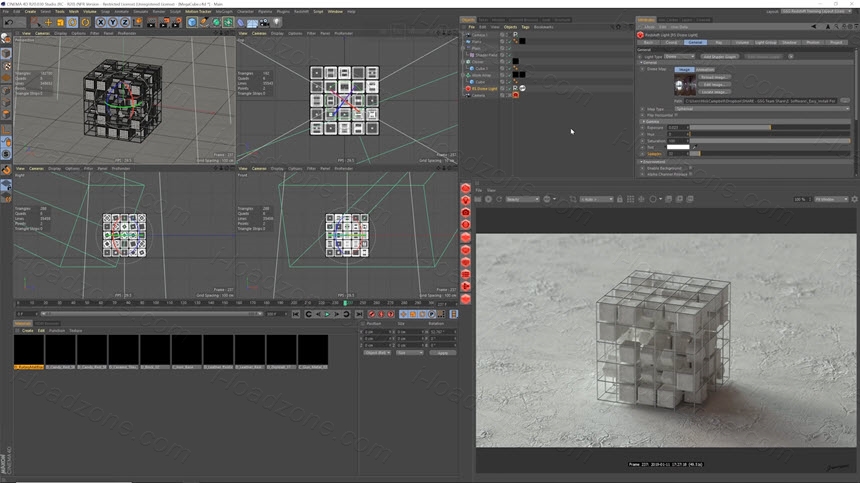The height and width of the screenshot is (483, 860).
Task: Select RS Dome Light in Objects
Action: coord(484,88)
